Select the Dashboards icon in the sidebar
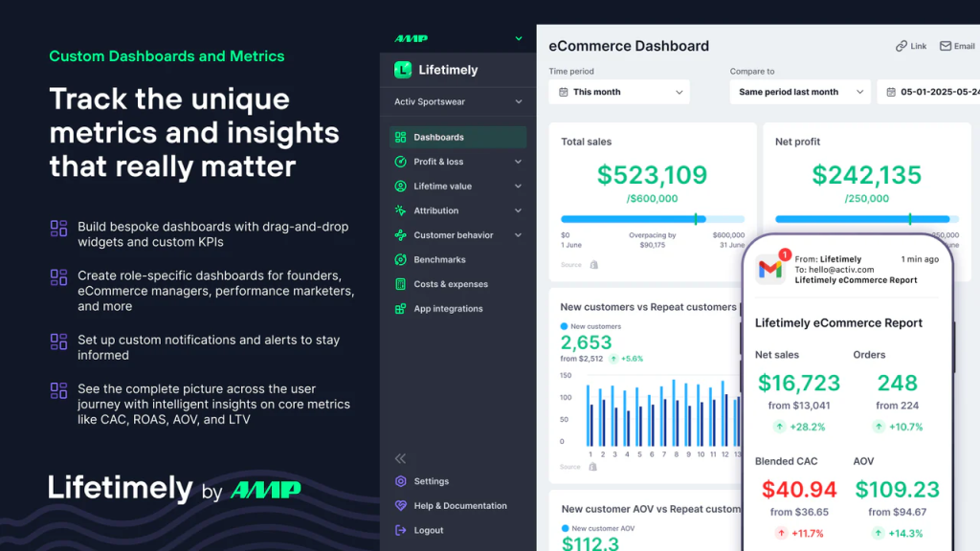This screenshot has width=980, height=551. [402, 136]
